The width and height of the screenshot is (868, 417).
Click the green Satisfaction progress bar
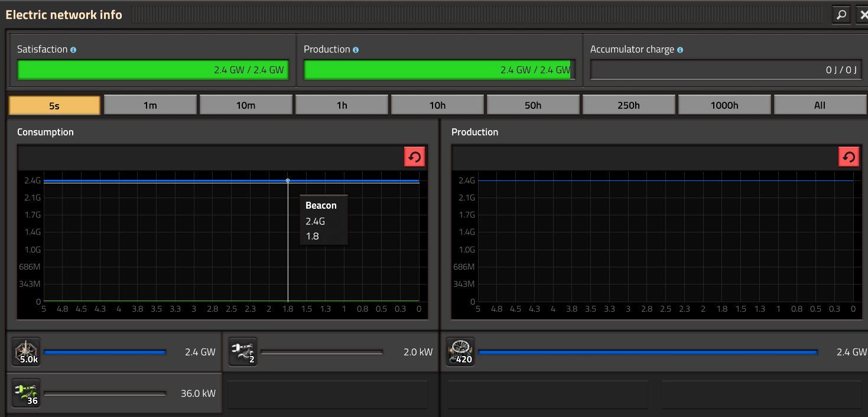[x=152, y=70]
